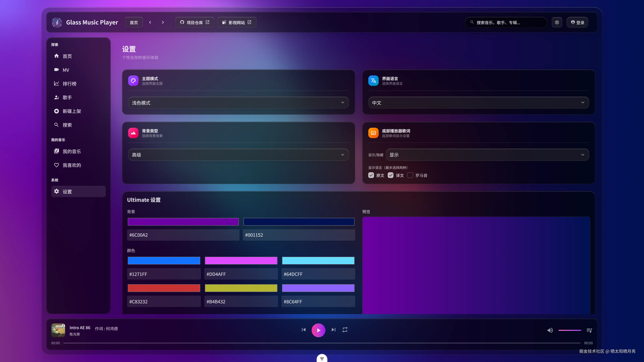644x362 pixels.
Task: Go forward with the right arrow
Action: point(163,22)
